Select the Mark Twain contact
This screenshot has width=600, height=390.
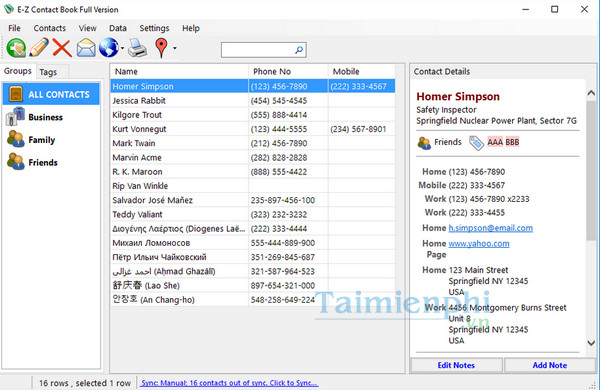[253, 143]
